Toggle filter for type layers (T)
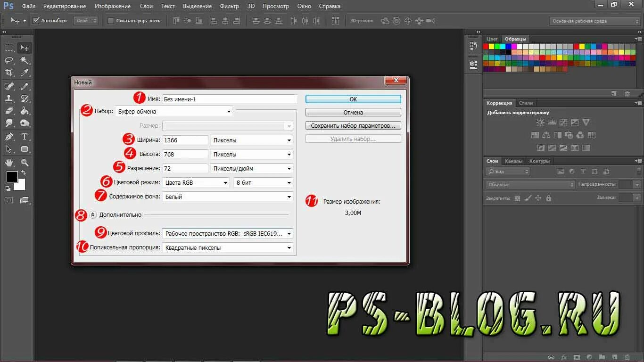This screenshot has height=362, width=644. pyautogui.click(x=583, y=172)
